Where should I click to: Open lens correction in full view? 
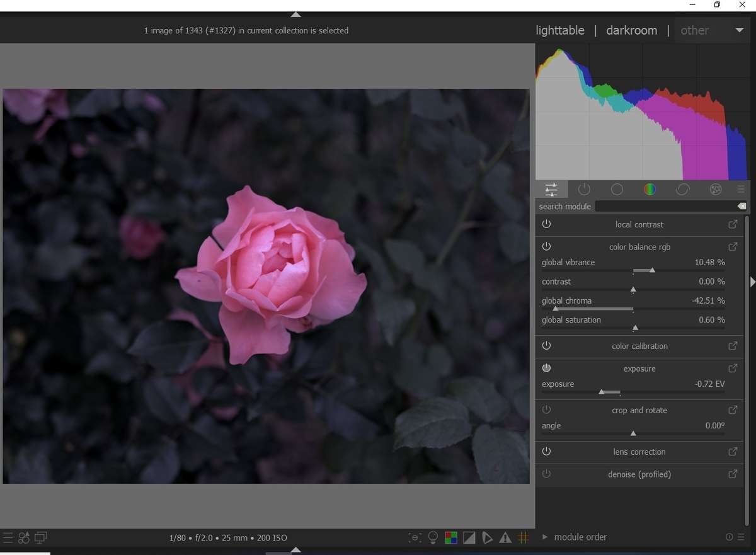click(x=733, y=452)
